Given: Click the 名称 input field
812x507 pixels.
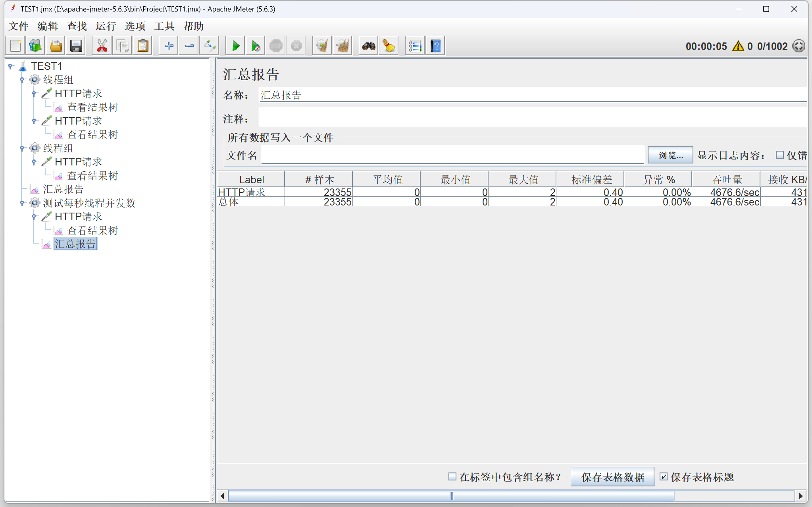Looking at the screenshot, I should [533, 95].
